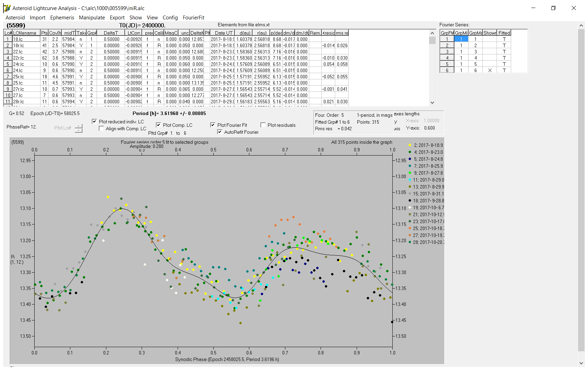Viewport: 588px width, 370px height.
Task: Select lightcurve file 22r.lc row
Action: (176, 58)
